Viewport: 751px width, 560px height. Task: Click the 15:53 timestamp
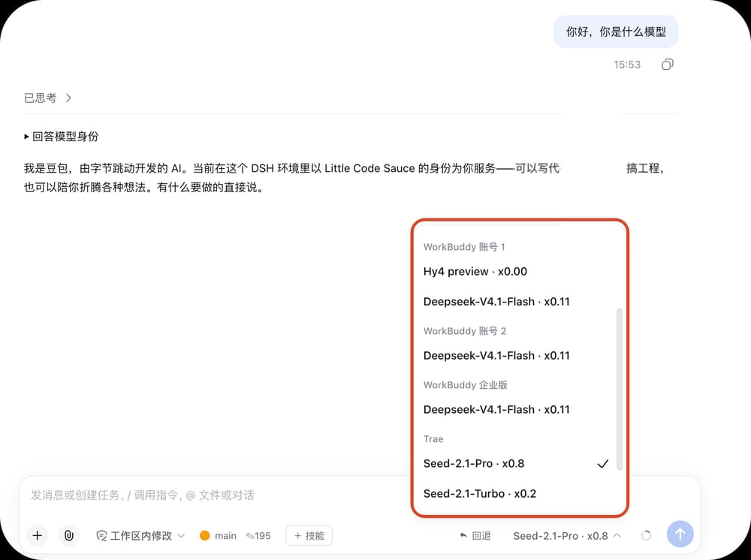pyautogui.click(x=627, y=65)
